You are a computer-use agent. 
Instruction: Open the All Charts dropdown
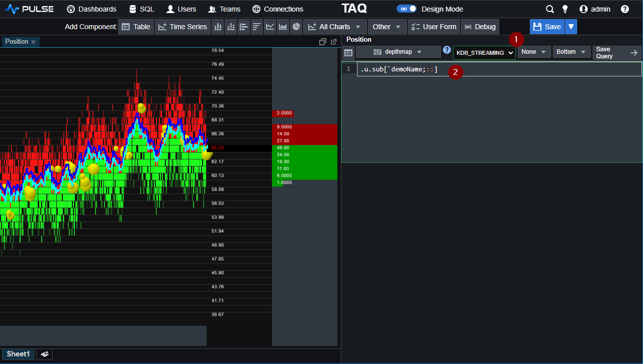(x=334, y=26)
